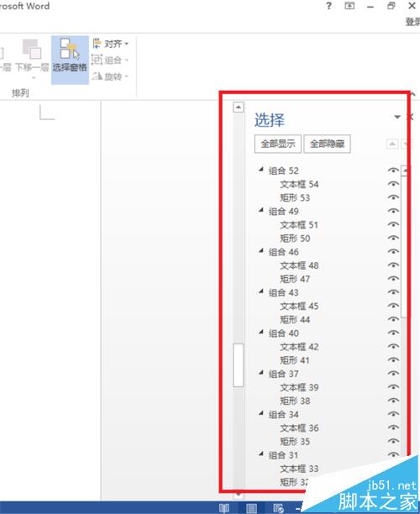Open the Selection Pane (选择窗格) tool
This screenshot has height=514, width=420.
pos(70,60)
